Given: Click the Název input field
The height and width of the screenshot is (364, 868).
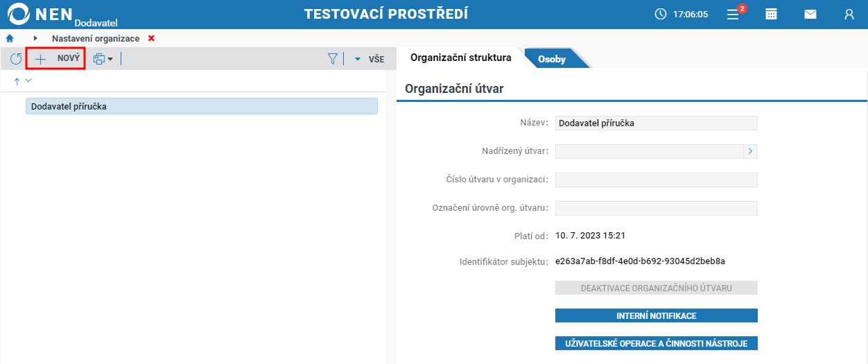Looking at the screenshot, I should [657, 123].
